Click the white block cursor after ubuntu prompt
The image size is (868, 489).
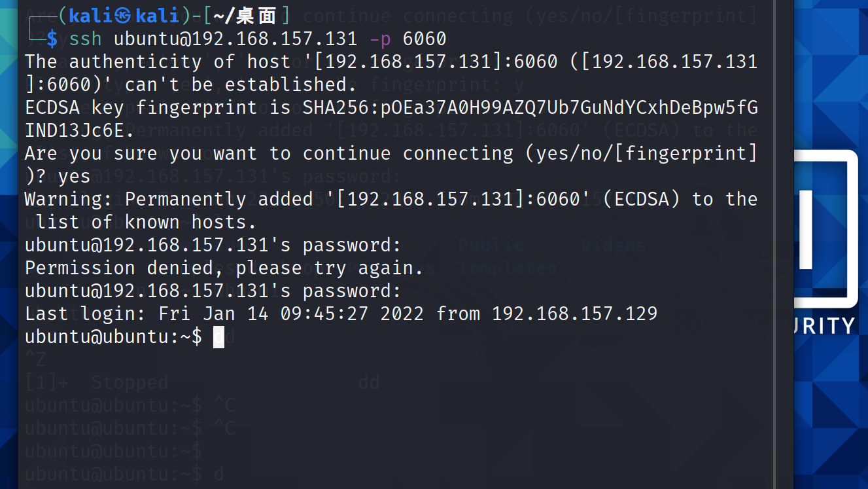(x=219, y=337)
